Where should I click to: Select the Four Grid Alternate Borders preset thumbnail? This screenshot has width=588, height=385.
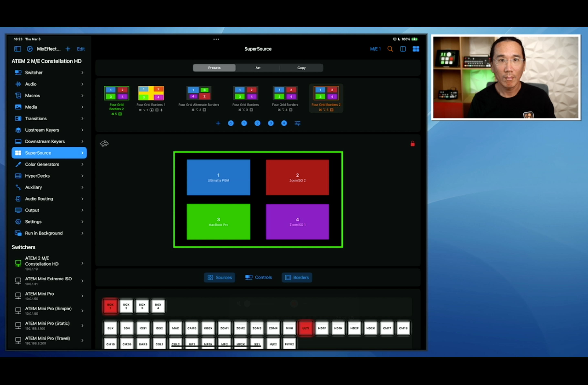click(x=199, y=93)
